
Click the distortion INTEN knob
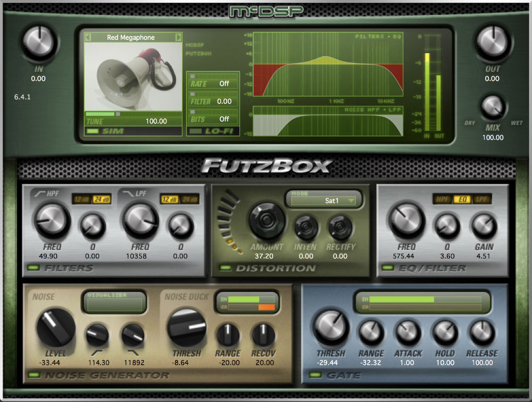pyautogui.click(x=306, y=228)
